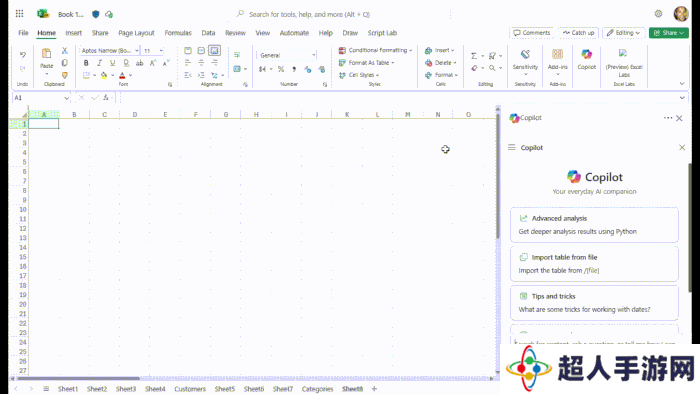Viewport: 700px width, 394px height.
Task: Open font name dropdown
Action: pos(137,50)
